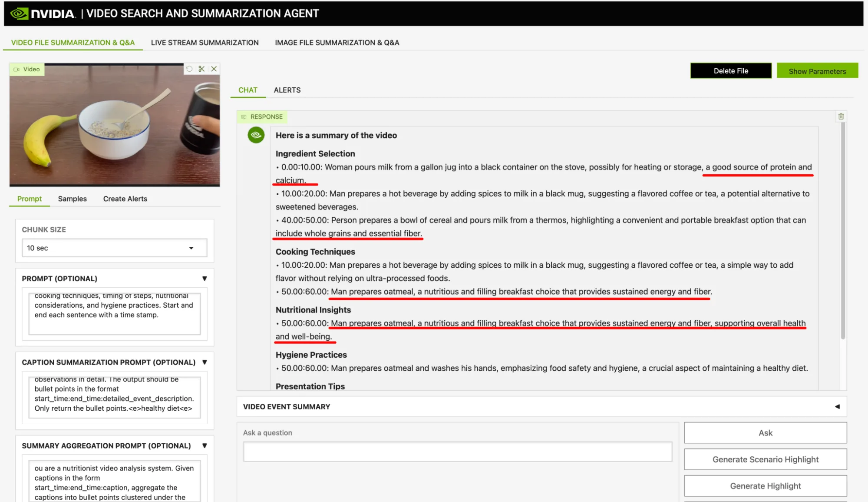Click the RESPONSE label chat icon

point(244,117)
